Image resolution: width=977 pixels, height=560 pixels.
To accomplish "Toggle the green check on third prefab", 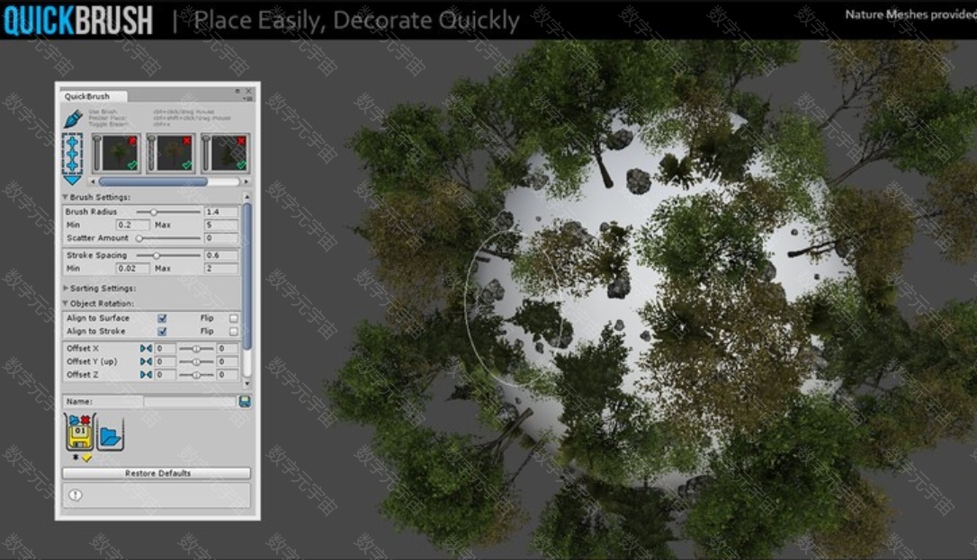I will tap(240, 164).
